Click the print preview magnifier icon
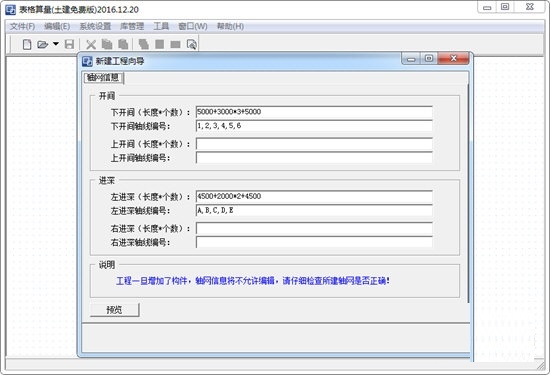Viewport: 550px width, 375px height. [x=192, y=45]
